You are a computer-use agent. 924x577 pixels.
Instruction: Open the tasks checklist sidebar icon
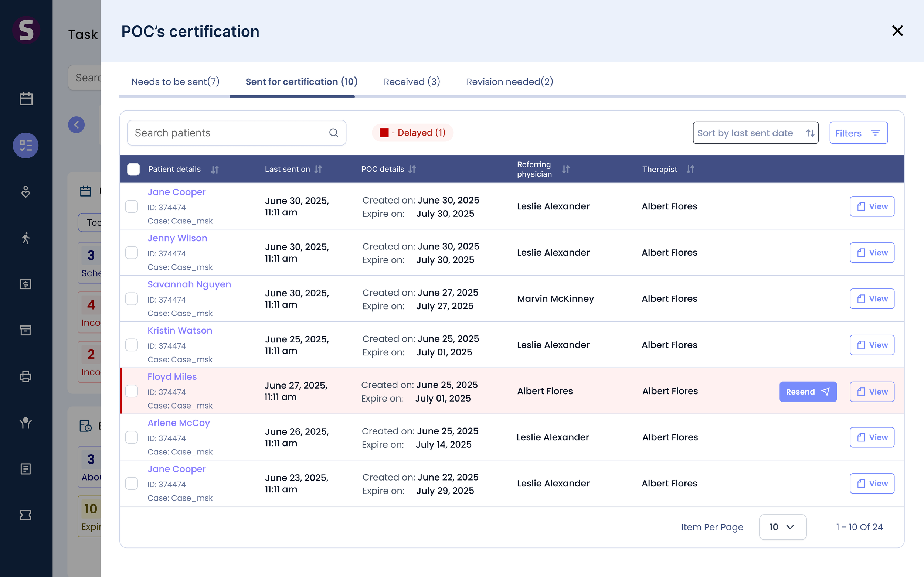[x=26, y=146]
